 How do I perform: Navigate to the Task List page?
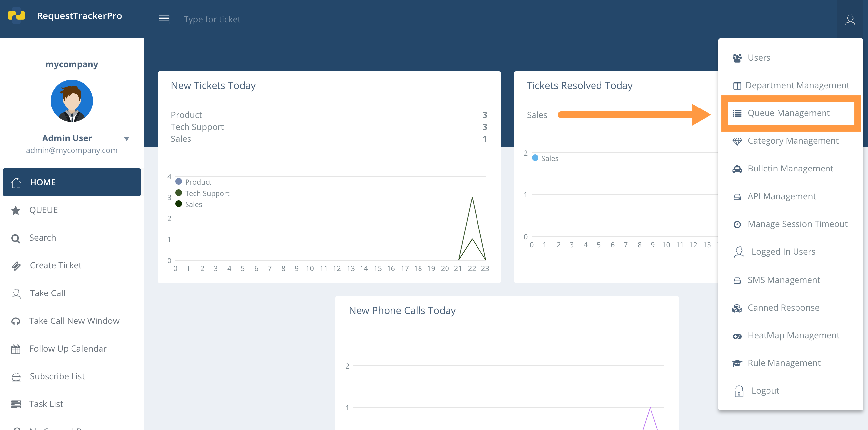pos(46,404)
